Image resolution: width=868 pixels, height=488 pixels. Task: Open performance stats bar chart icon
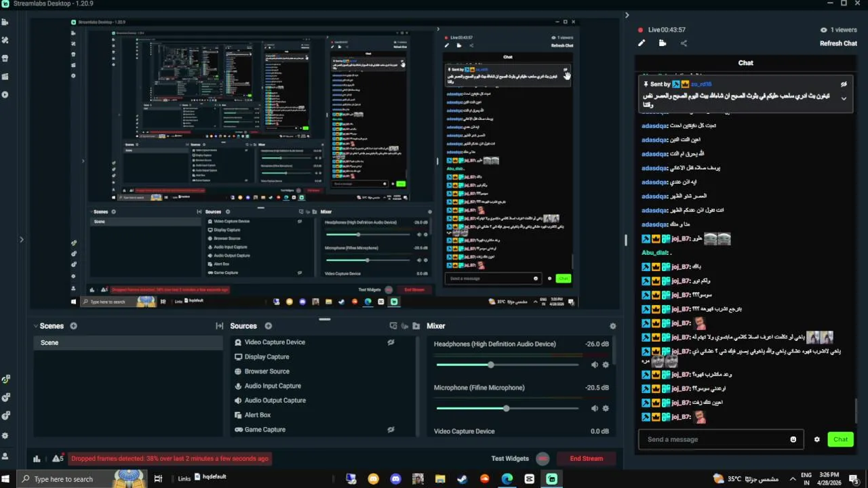pyautogui.click(x=37, y=458)
